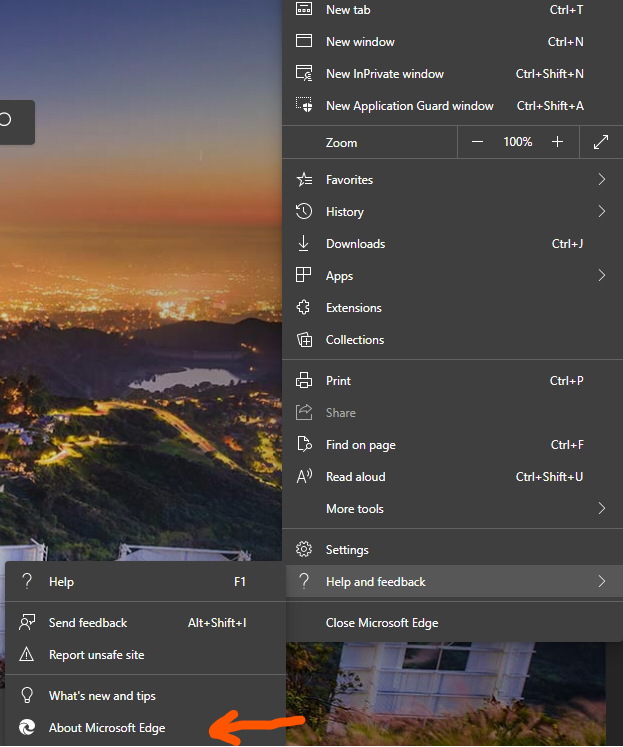Open What's new and tips
Image resolution: width=623 pixels, height=747 pixels.
point(102,696)
